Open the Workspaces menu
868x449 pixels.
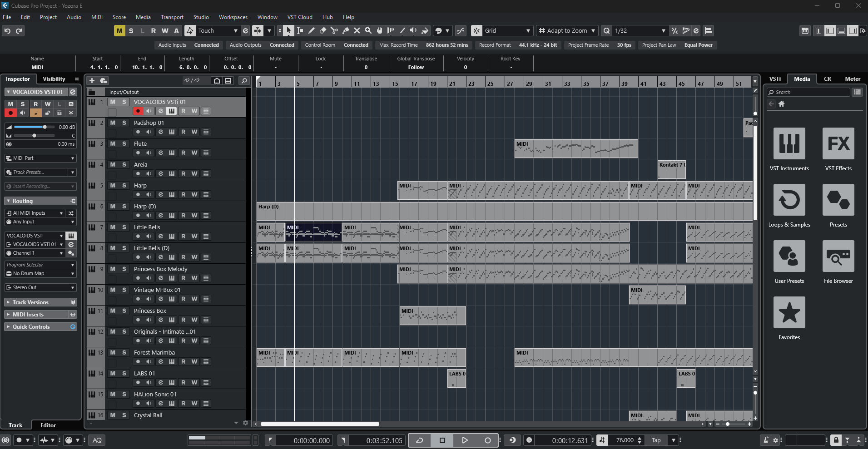233,17
